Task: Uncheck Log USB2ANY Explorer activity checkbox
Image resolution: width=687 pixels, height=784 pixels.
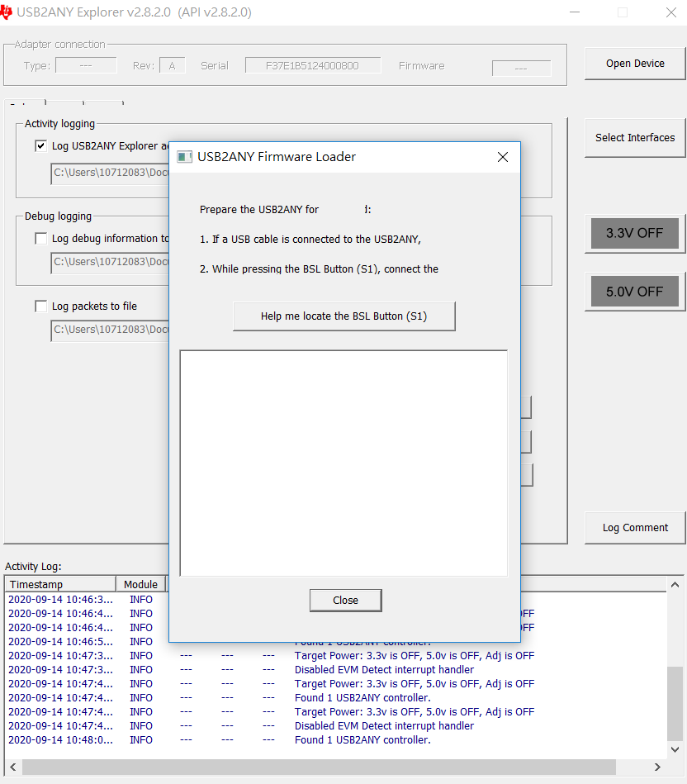Action: click(41, 145)
